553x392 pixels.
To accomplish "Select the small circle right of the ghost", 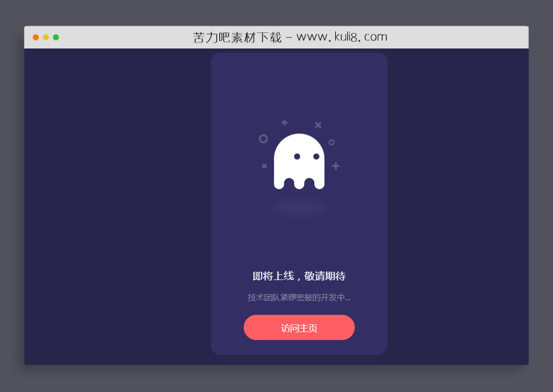I will point(332,142).
